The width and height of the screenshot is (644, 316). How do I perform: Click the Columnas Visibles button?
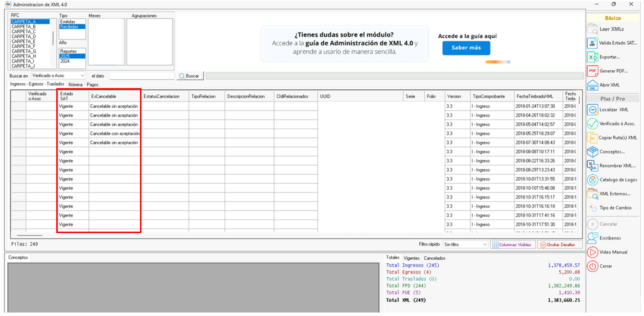pyautogui.click(x=512, y=245)
